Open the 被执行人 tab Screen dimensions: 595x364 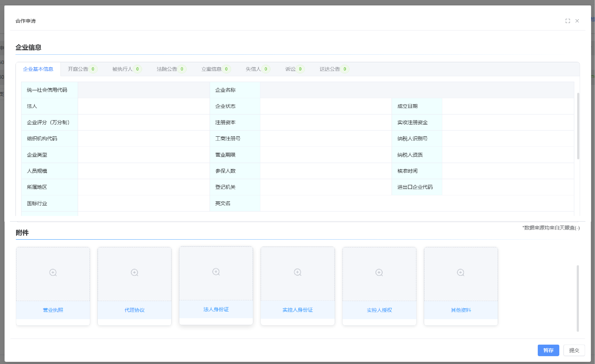click(123, 69)
